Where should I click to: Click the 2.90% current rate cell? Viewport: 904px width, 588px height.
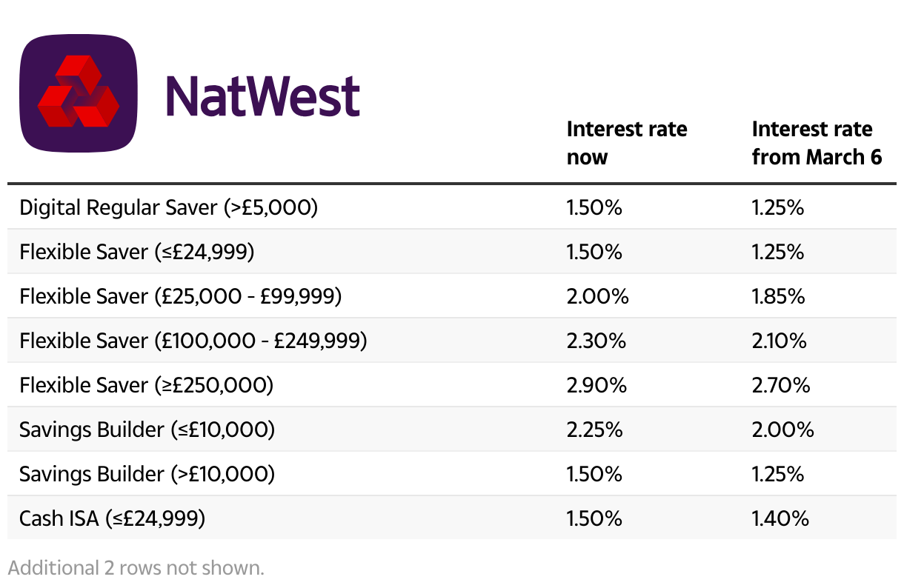(596, 386)
